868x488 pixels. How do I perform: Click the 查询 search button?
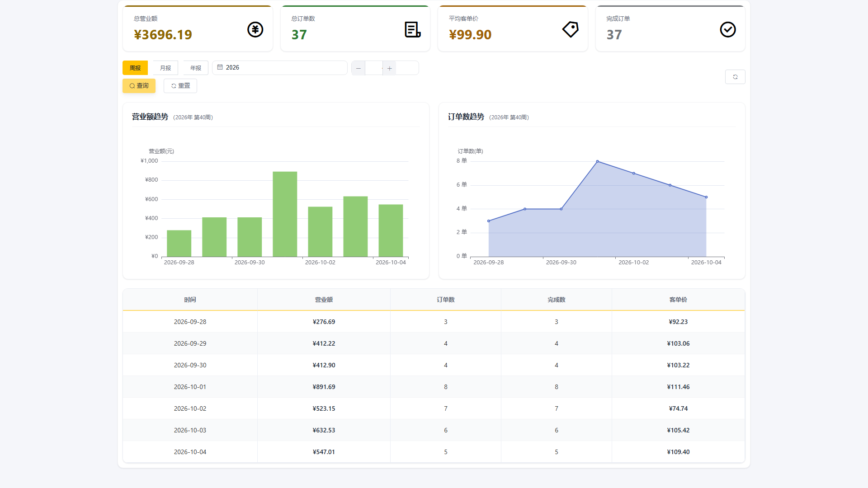139,86
